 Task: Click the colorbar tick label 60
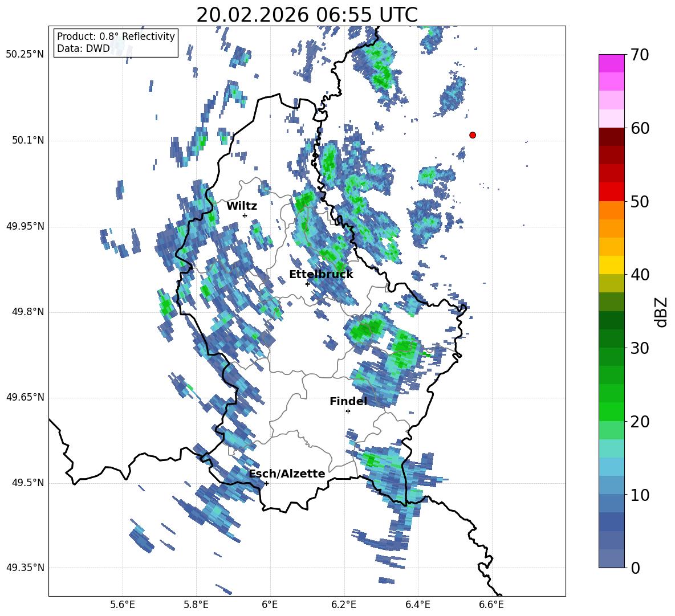pyautogui.click(x=640, y=128)
